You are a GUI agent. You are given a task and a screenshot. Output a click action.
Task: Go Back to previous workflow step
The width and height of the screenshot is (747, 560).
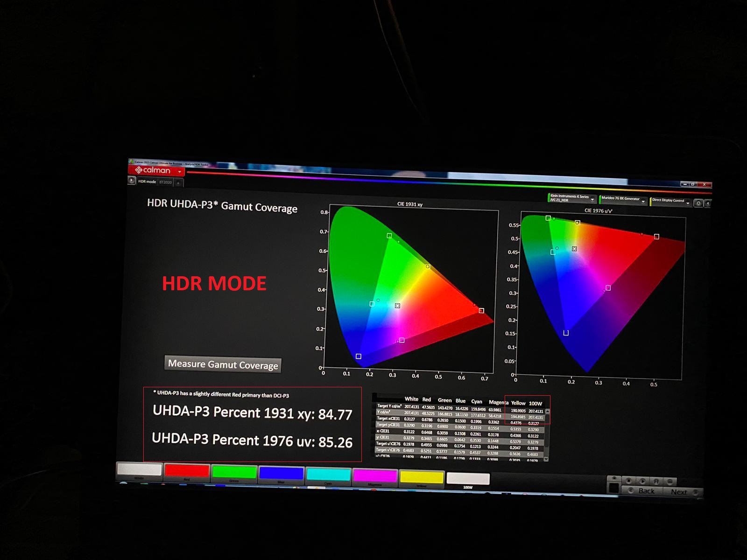click(642, 491)
